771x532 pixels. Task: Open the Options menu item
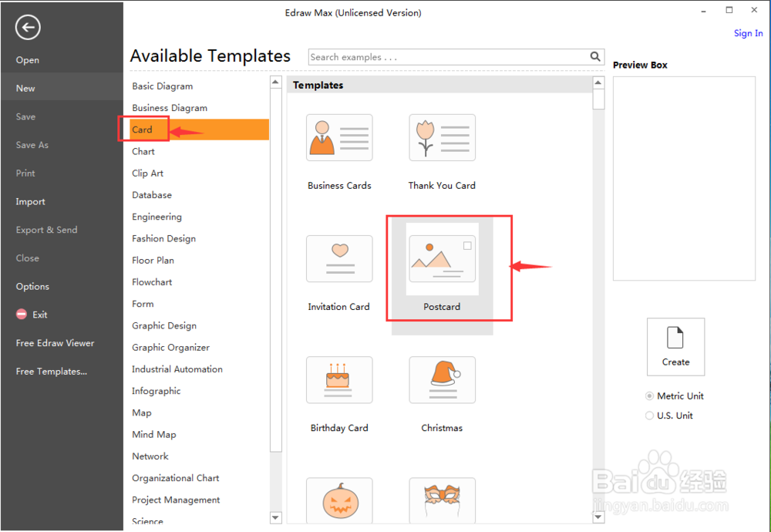click(32, 287)
